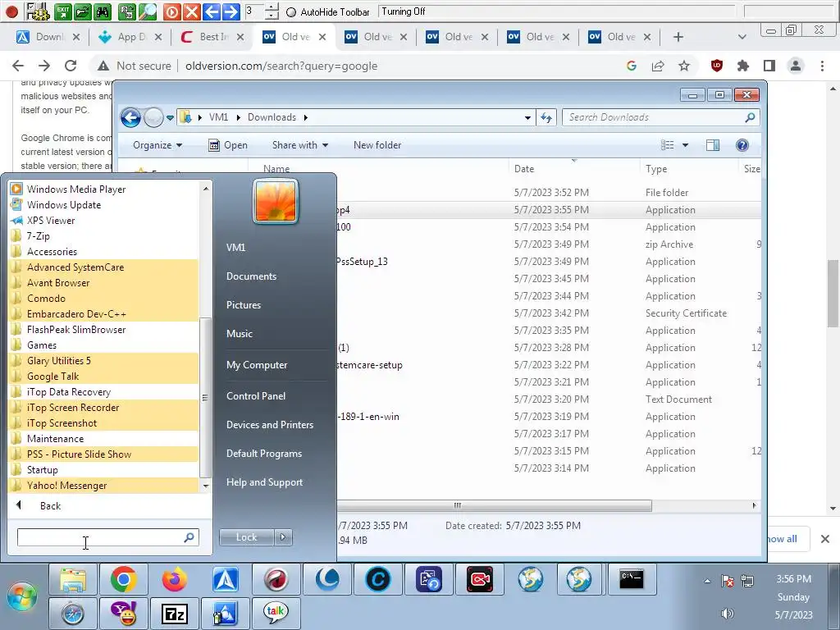Click the blue right arrow toolbar icon
840x630 pixels.
(231, 11)
